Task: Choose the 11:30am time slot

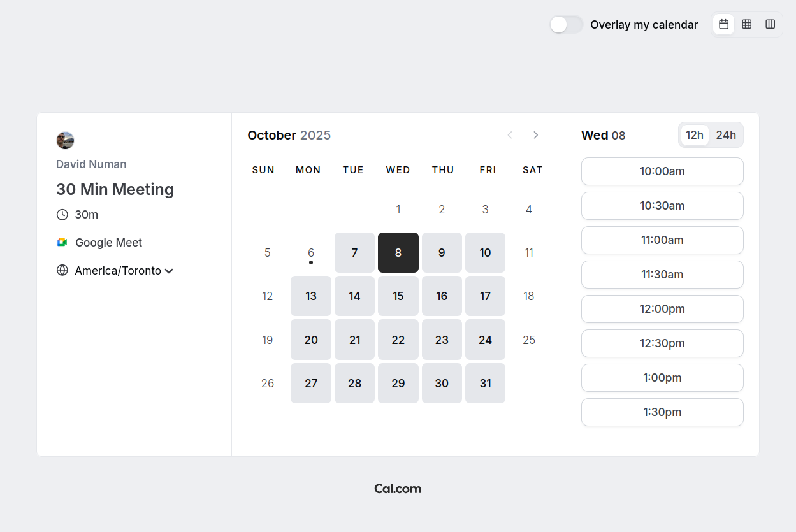Action: tap(662, 275)
